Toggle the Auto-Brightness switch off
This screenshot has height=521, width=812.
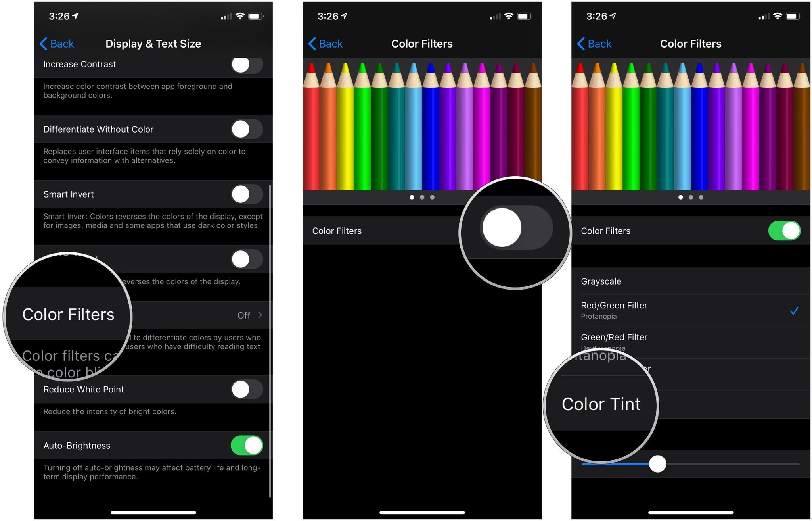(x=247, y=445)
